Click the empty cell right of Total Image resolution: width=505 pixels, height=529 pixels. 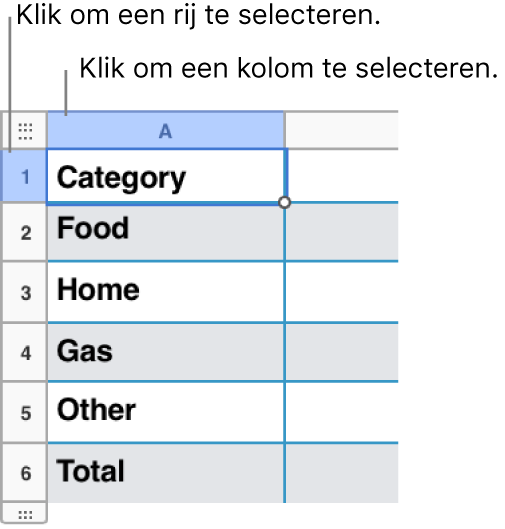[342, 473]
